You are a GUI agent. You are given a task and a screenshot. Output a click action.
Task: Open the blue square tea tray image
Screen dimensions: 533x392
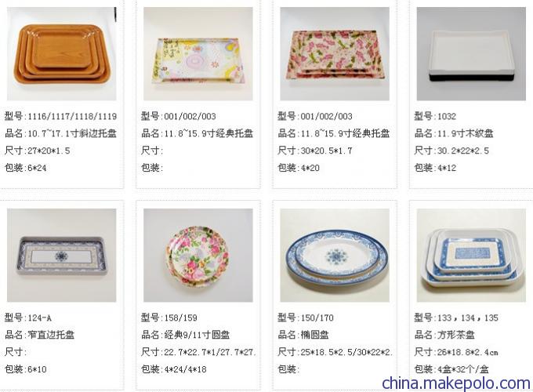pyautogui.click(x=471, y=256)
